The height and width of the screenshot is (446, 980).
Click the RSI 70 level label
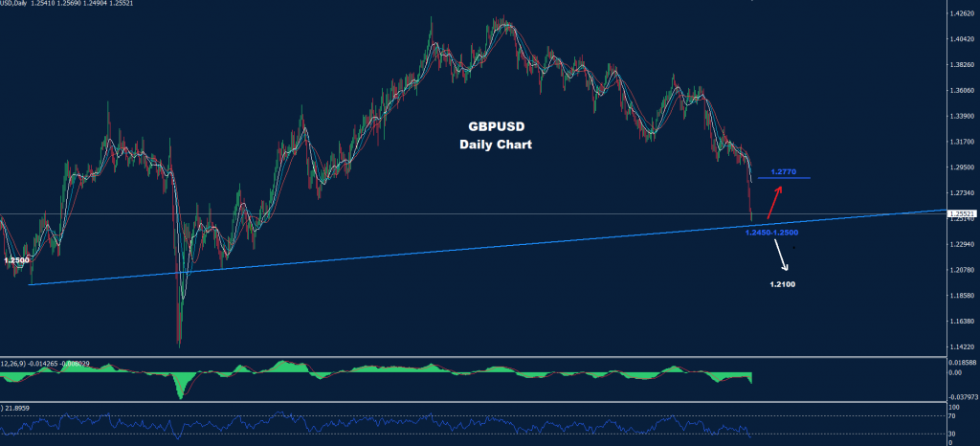point(954,415)
